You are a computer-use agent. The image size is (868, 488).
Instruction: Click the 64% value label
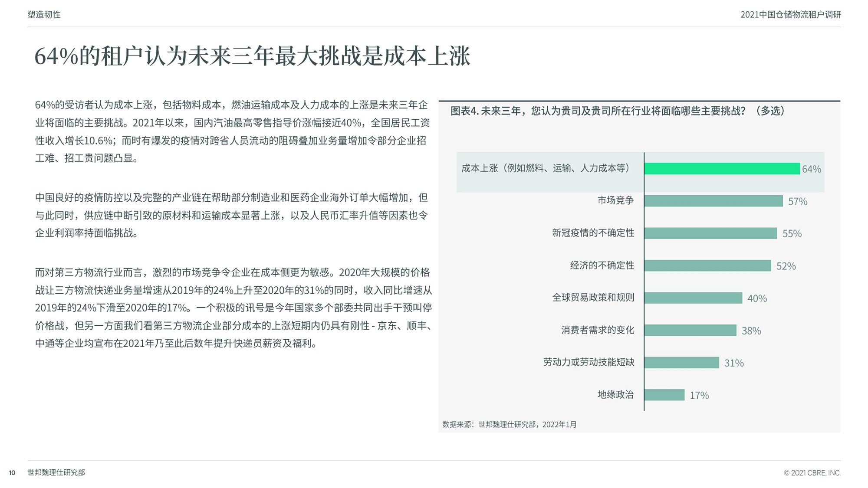point(811,169)
